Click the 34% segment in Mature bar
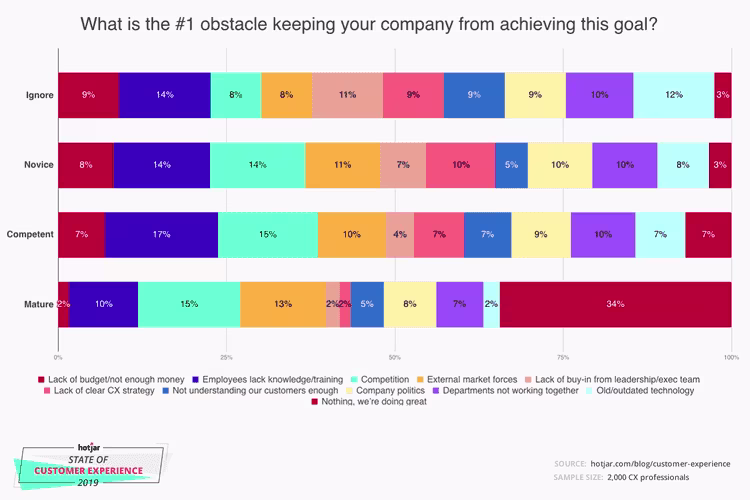This screenshot has width=750, height=500. click(x=616, y=304)
